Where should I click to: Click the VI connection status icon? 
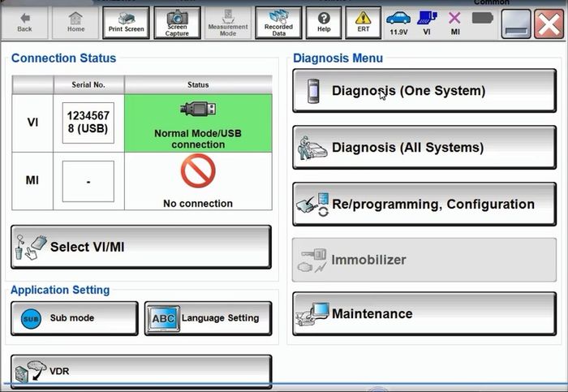point(427,18)
